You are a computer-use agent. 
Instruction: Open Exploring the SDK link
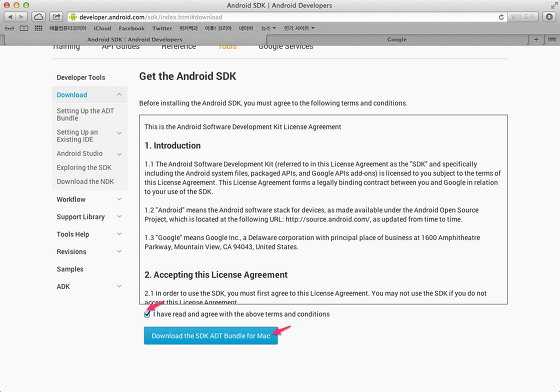[x=84, y=167]
